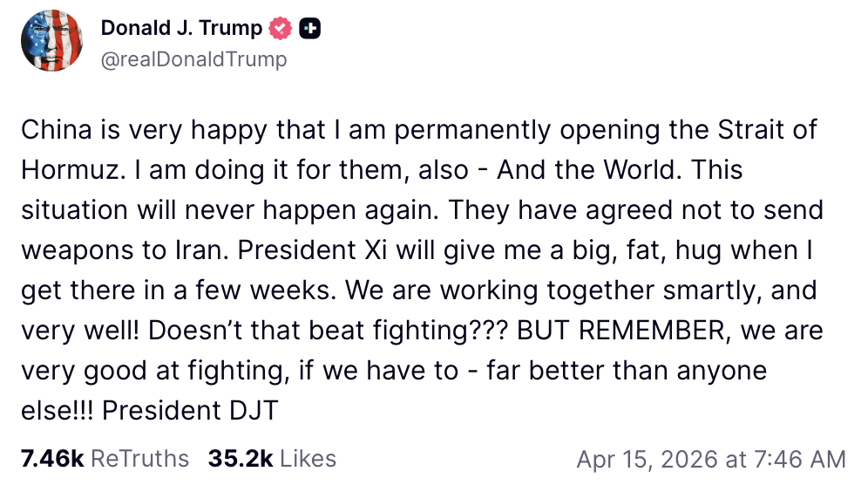Click Donald J. Trump's profile avatar
The image size is (868, 492).
[x=51, y=42]
